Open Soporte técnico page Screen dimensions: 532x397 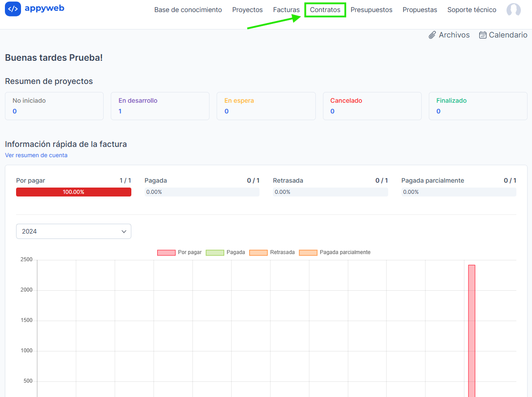tap(472, 10)
